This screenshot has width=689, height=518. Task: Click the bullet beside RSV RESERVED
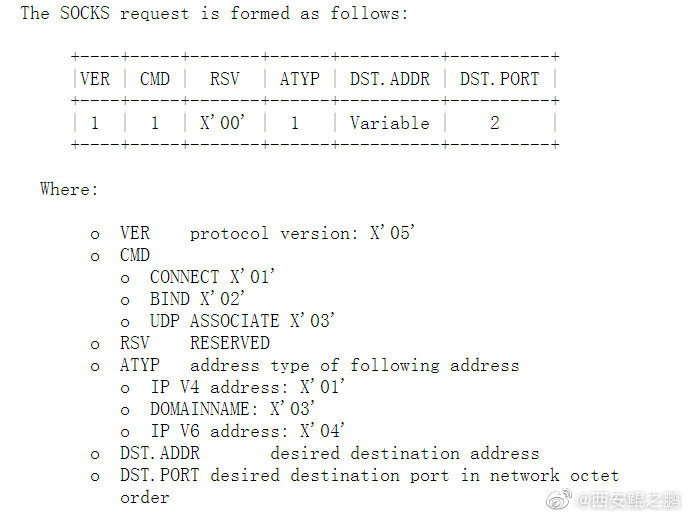95,345
